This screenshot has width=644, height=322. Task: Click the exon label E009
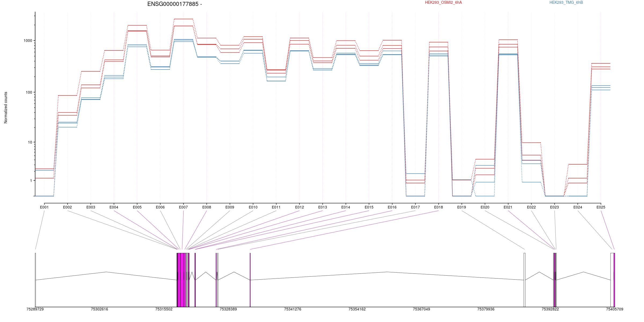coord(230,207)
